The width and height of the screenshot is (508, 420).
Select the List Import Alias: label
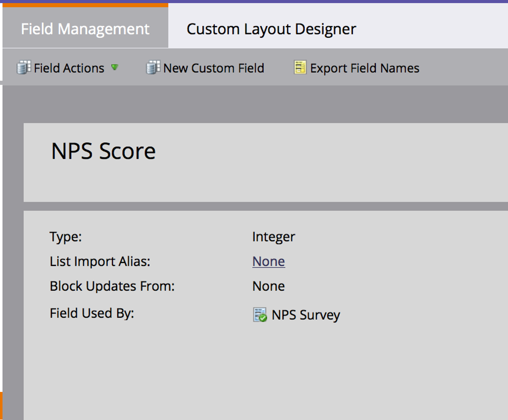click(100, 261)
